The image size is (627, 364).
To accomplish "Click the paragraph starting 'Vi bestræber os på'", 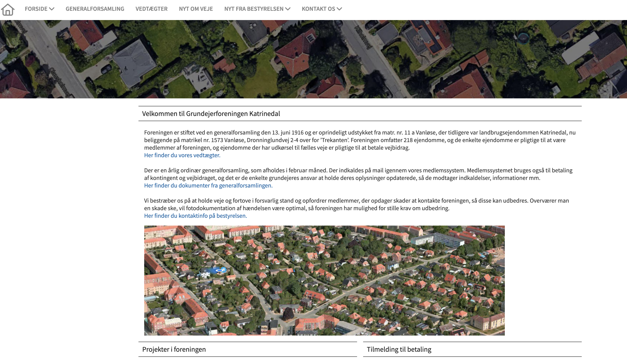I will (356, 205).
